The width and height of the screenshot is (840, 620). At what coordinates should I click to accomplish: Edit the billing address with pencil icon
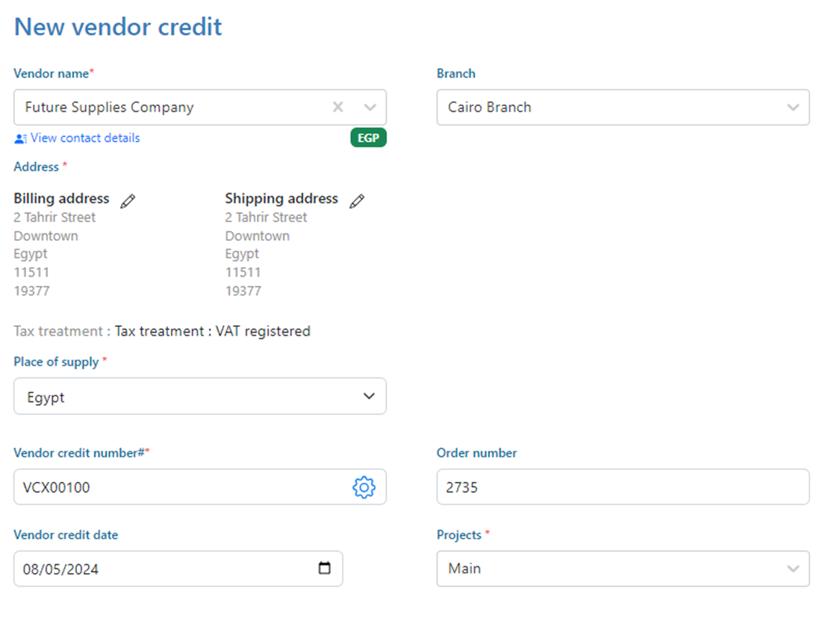click(128, 200)
